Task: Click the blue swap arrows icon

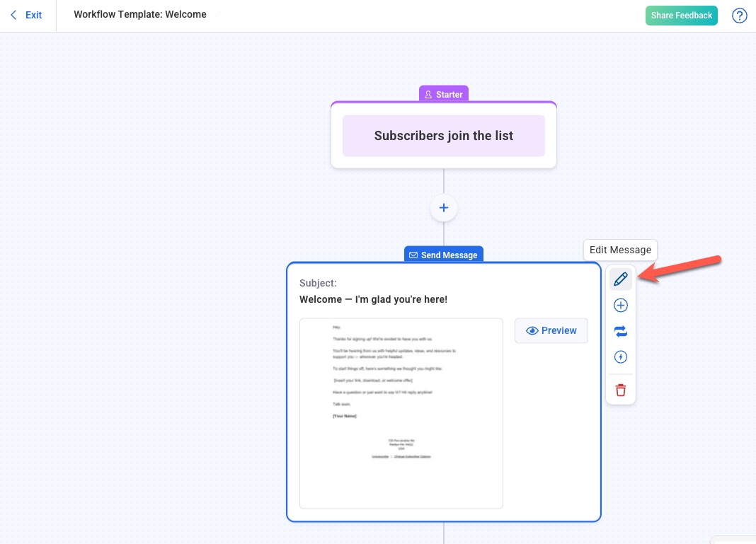Action: (x=621, y=331)
